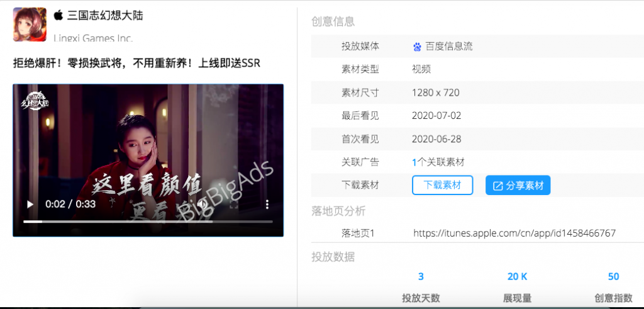The height and width of the screenshot is (309, 644).
Task: Click the 0:02 / 0:33 time display
Action: (70, 205)
